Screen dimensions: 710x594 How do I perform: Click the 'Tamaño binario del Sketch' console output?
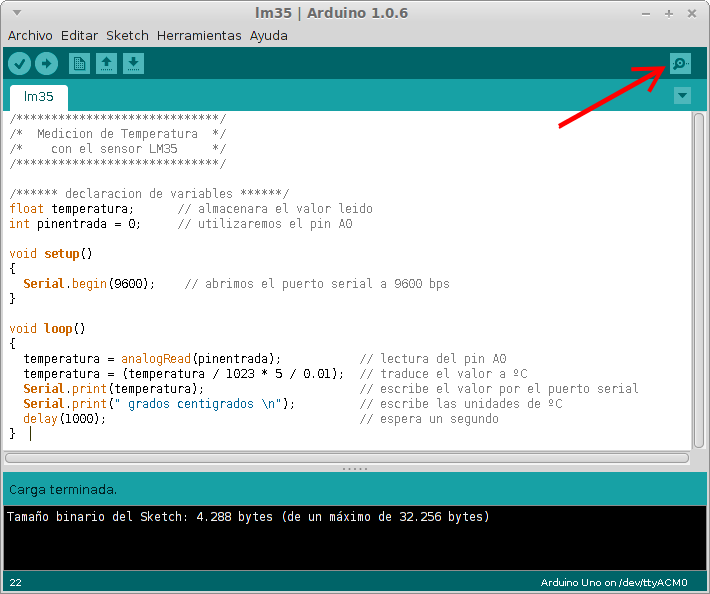click(248, 517)
